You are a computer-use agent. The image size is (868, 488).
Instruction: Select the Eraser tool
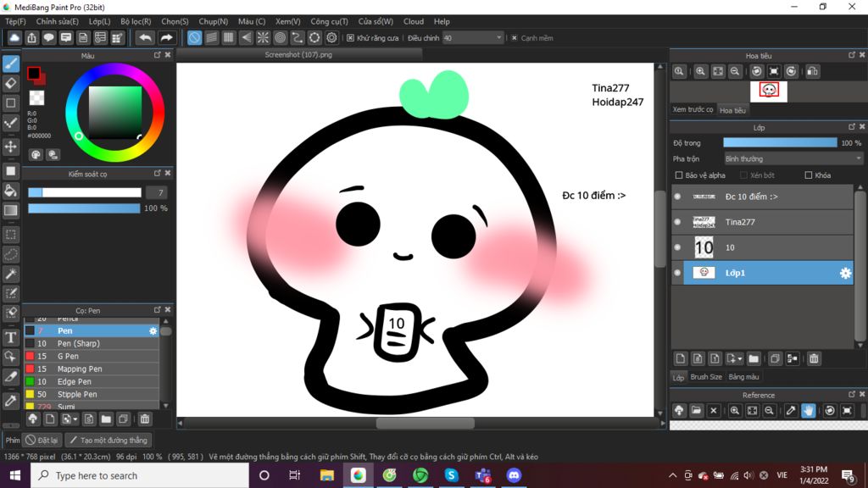11,84
